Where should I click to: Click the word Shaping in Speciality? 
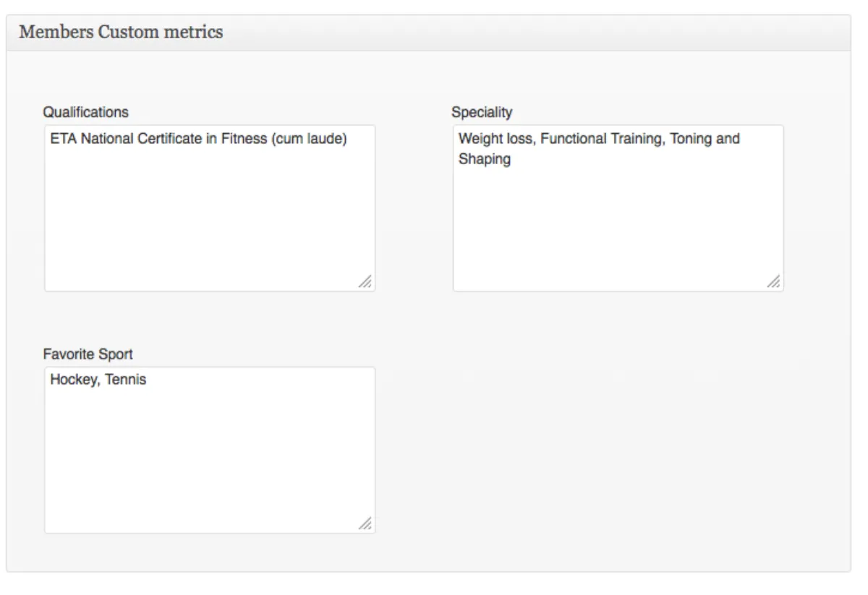tap(484, 160)
